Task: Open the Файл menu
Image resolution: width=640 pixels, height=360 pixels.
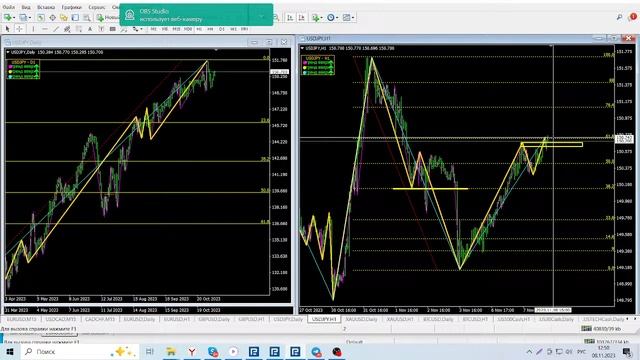Action: (x=9, y=7)
